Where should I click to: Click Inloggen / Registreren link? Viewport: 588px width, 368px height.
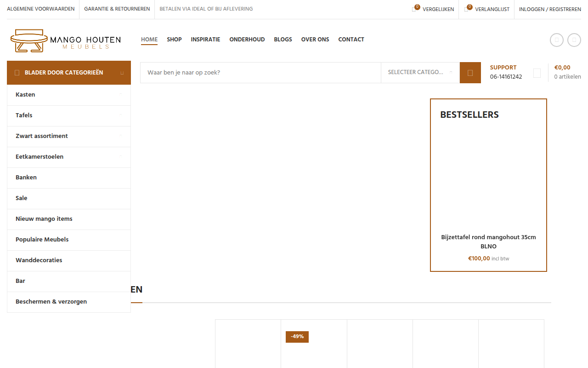point(550,9)
